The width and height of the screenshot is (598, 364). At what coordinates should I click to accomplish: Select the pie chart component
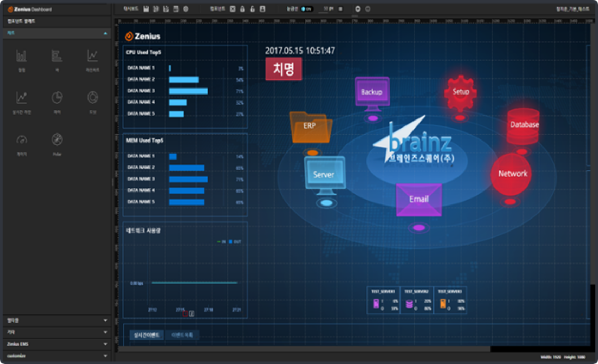pyautogui.click(x=57, y=98)
